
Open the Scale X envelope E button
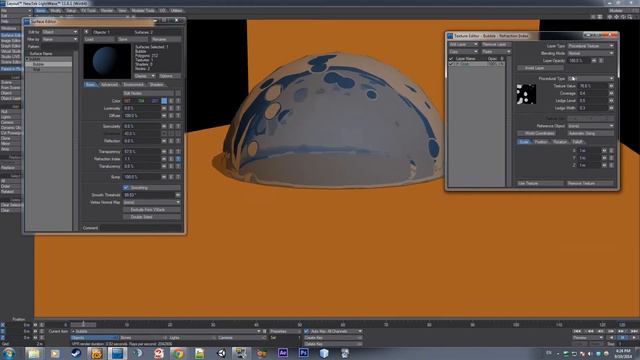point(611,151)
